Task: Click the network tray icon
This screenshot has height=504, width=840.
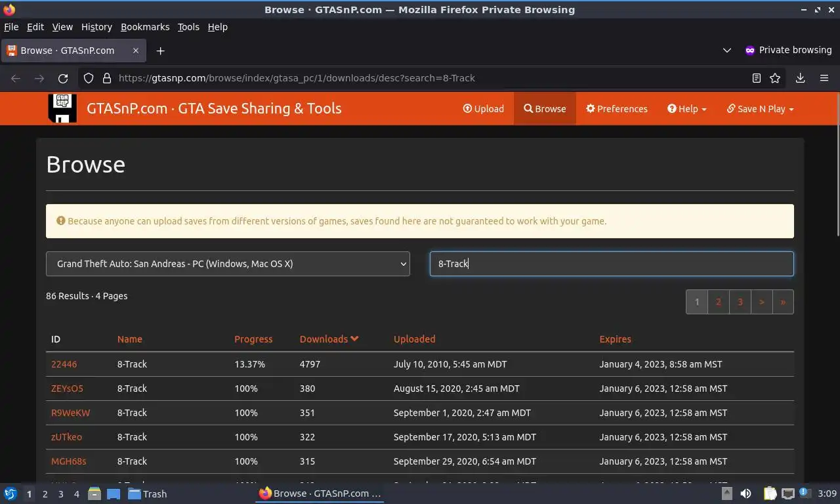Action: point(787,493)
